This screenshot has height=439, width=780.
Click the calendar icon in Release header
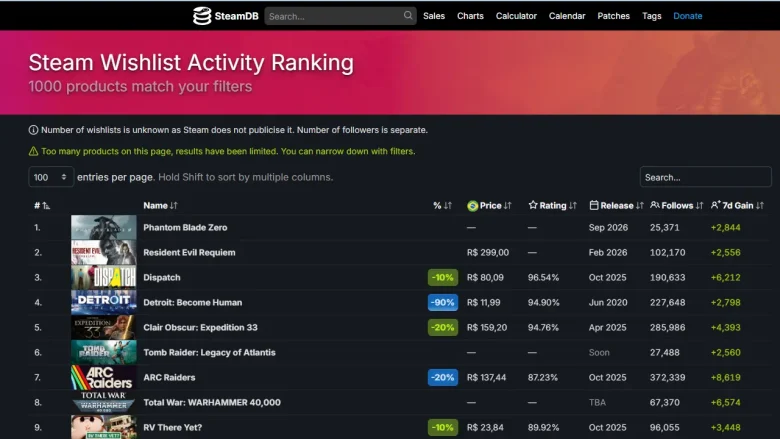point(593,205)
